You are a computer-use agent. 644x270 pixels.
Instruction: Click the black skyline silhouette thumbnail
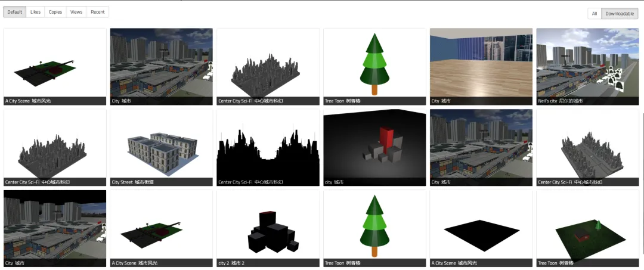pos(268,144)
